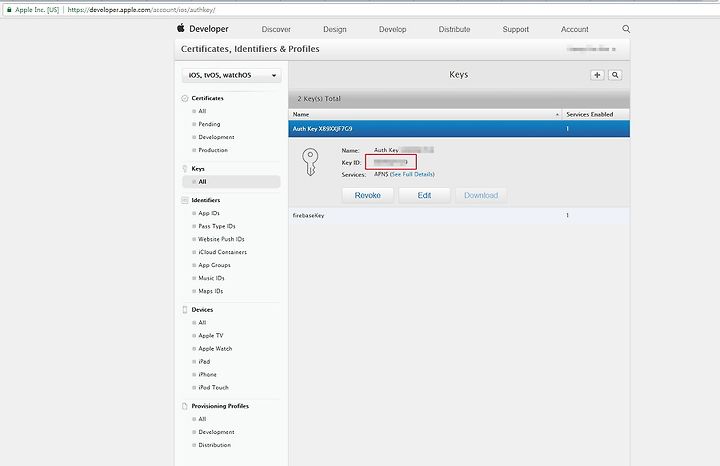Image resolution: width=720 pixels, height=466 pixels.
Task: Click the secure lock icon in address bar
Action: pos(9,10)
